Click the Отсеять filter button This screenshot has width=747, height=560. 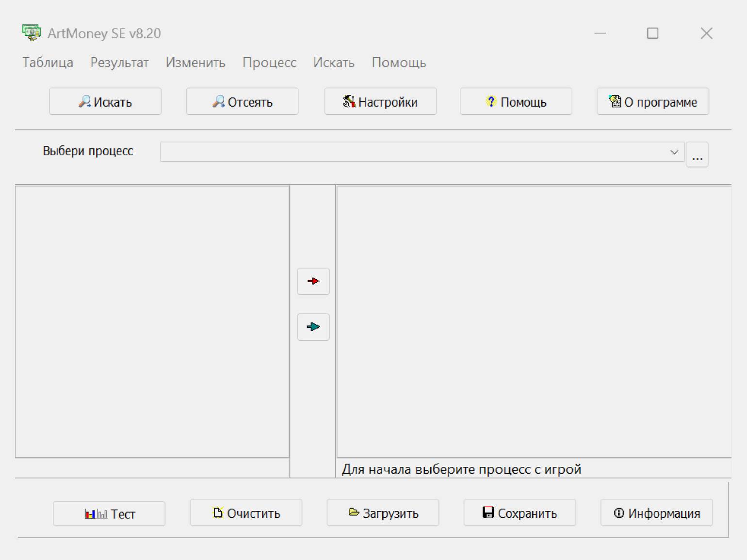[242, 101]
